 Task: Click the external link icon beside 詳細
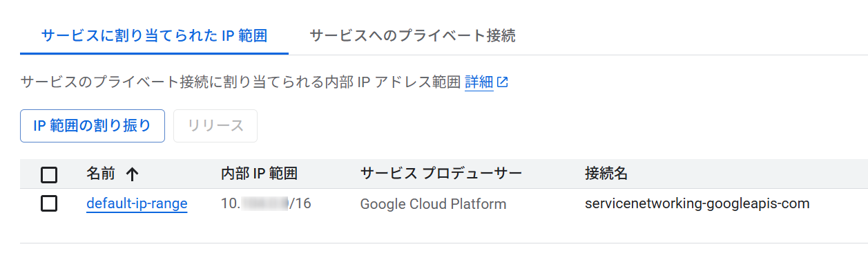(x=503, y=82)
